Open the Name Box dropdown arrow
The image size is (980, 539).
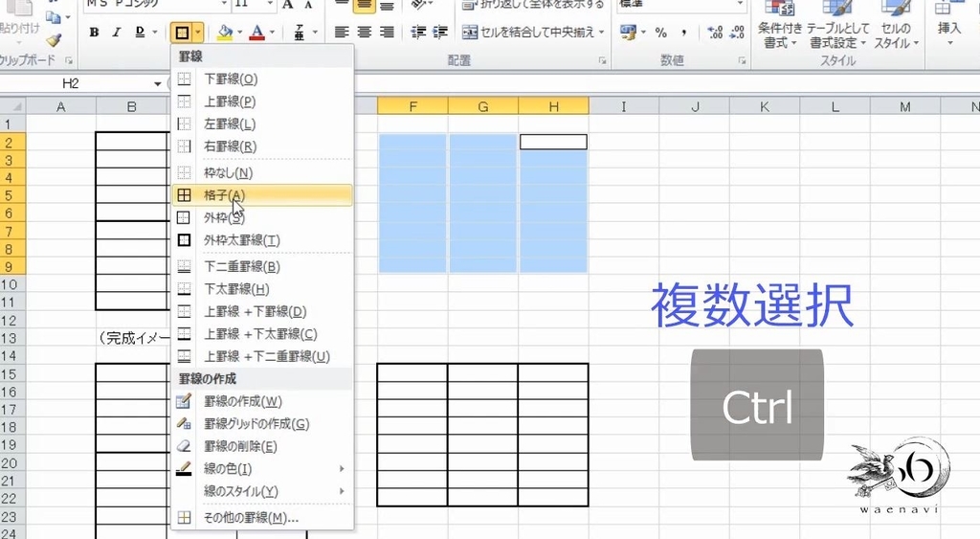pos(158,84)
